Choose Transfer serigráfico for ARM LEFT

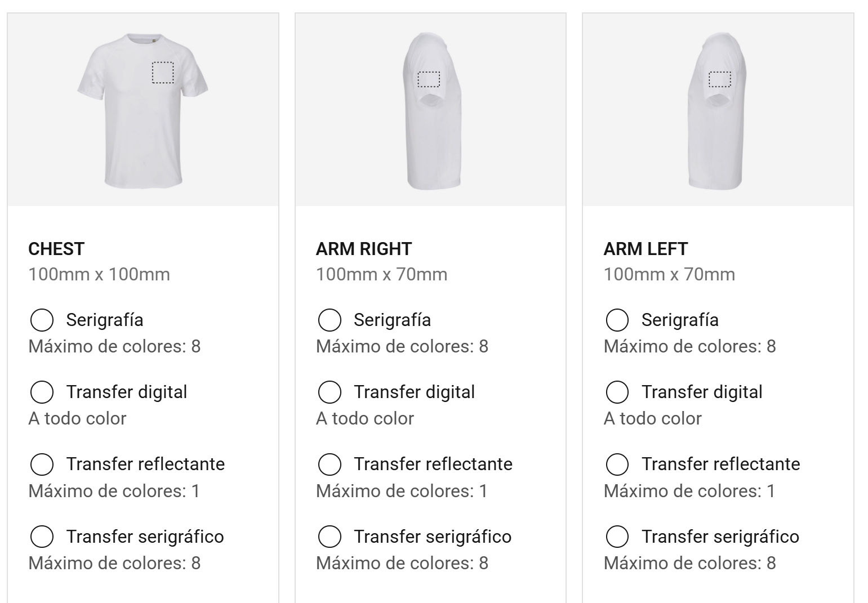pyautogui.click(x=617, y=537)
